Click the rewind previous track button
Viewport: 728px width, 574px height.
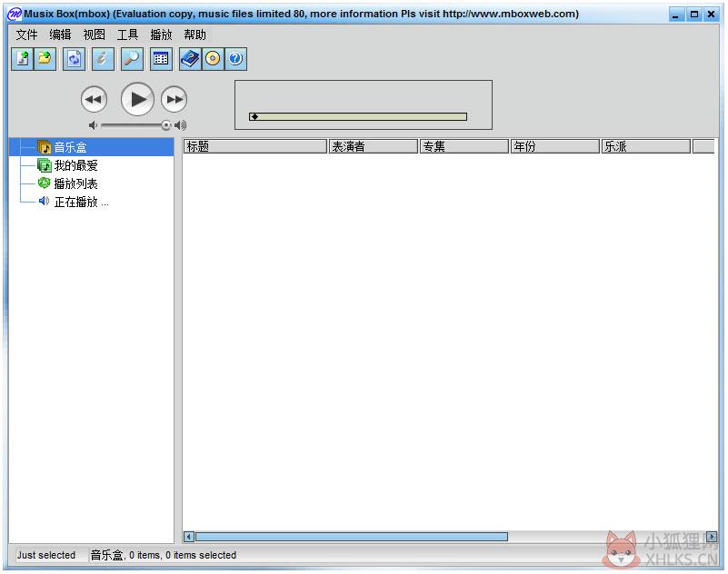pos(94,99)
